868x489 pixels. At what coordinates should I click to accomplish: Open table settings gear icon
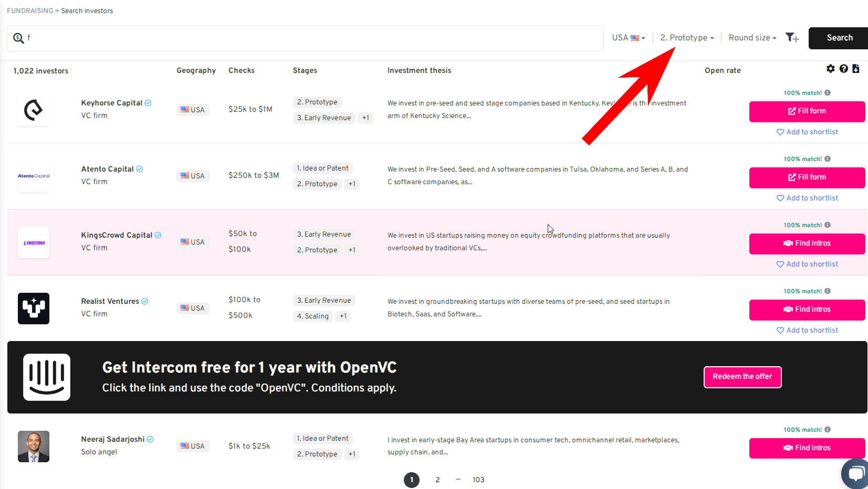click(x=830, y=69)
